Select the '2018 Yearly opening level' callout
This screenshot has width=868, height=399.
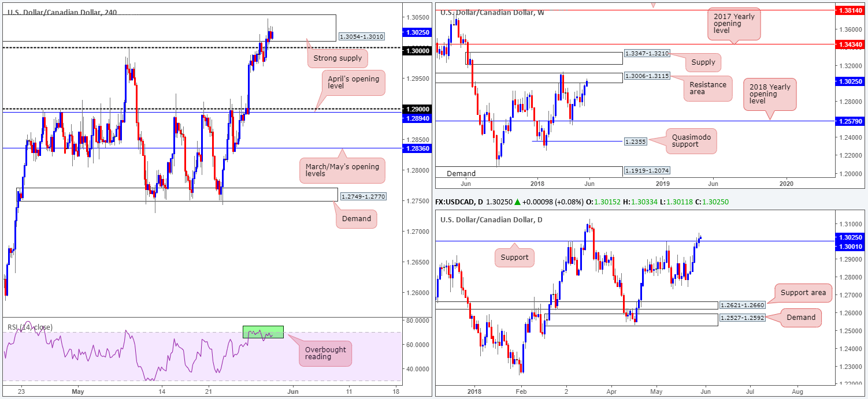pos(770,94)
